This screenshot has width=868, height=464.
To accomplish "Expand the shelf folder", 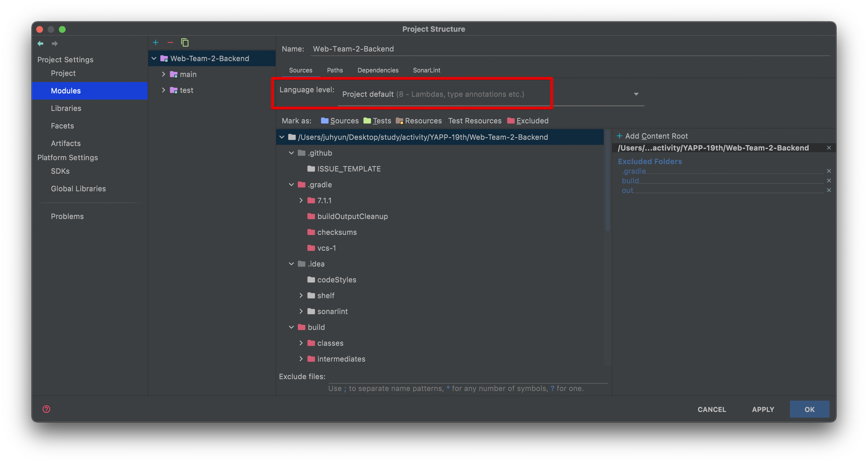I will click(301, 296).
